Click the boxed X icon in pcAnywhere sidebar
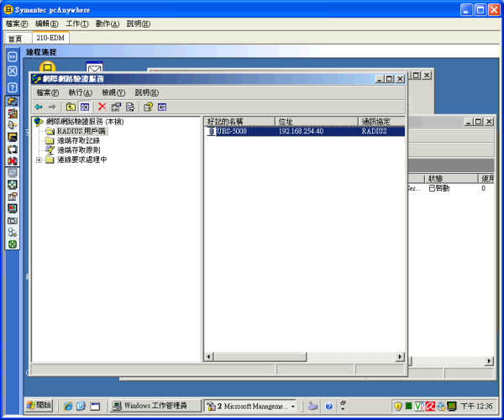Image resolution: width=504 pixels, height=420 pixels. (x=13, y=71)
